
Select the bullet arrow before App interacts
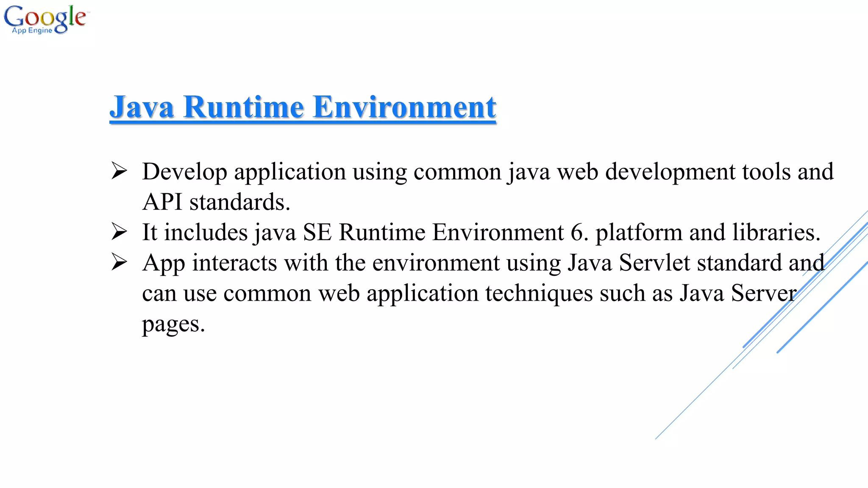[119, 263]
